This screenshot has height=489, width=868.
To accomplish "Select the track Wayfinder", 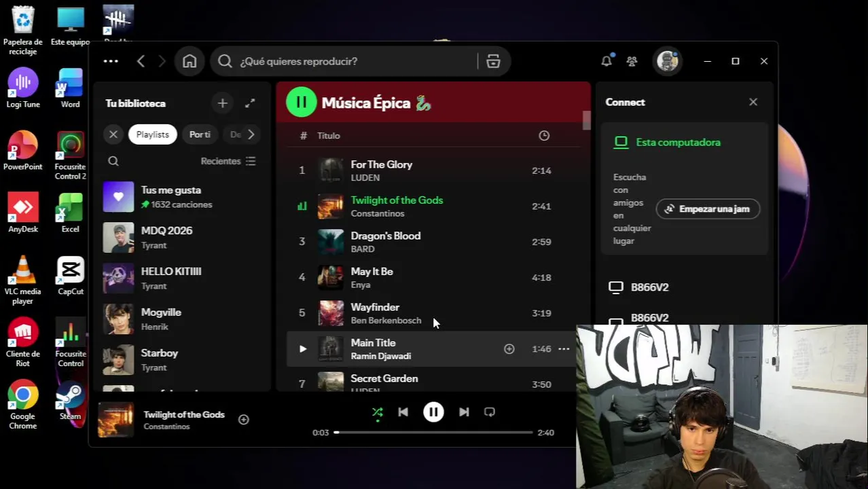I will click(433, 313).
